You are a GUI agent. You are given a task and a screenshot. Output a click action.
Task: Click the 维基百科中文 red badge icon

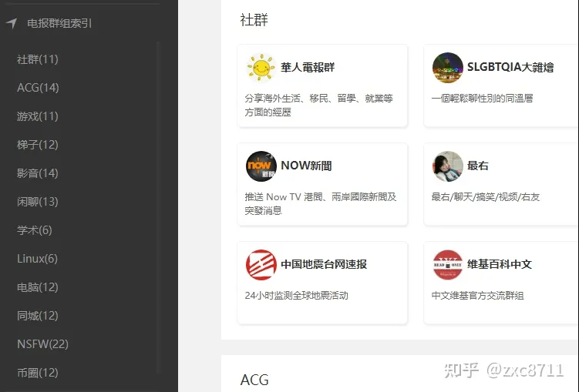click(x=447, y=265)
